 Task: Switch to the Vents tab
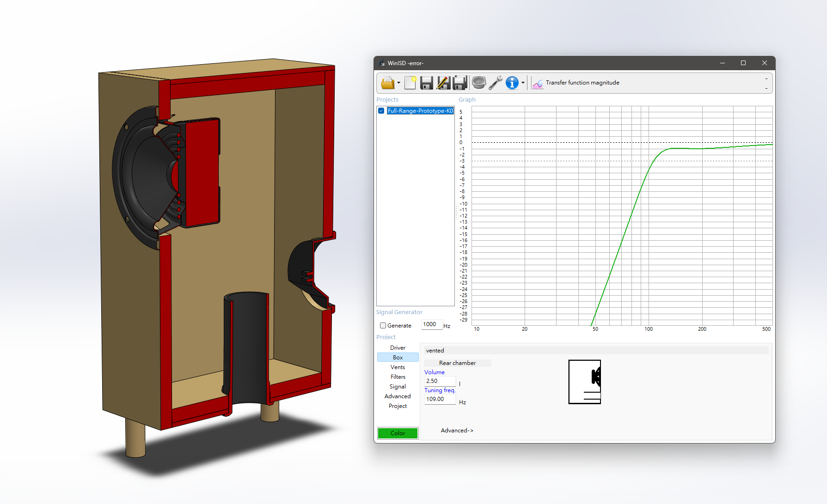tap(398, 367)
